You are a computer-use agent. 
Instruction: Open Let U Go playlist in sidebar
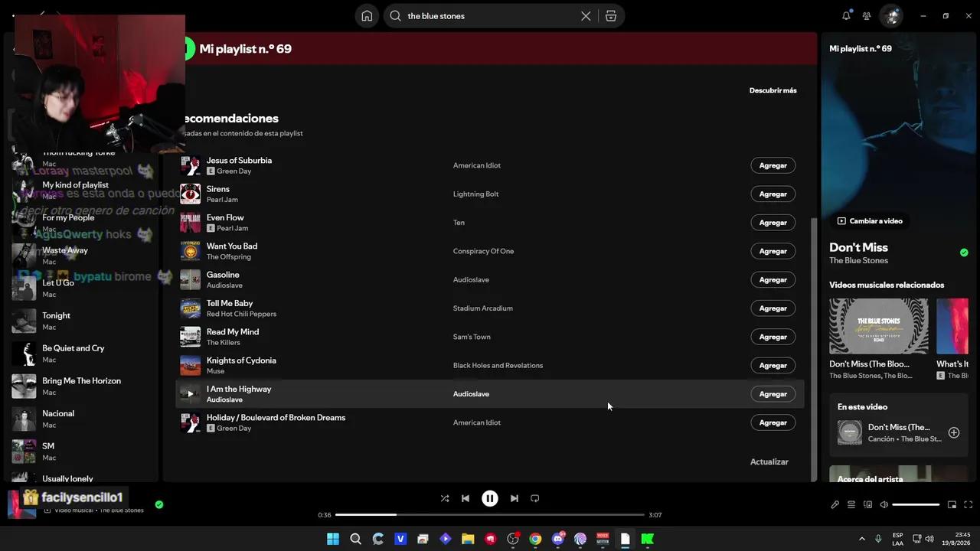coord(84,289)
